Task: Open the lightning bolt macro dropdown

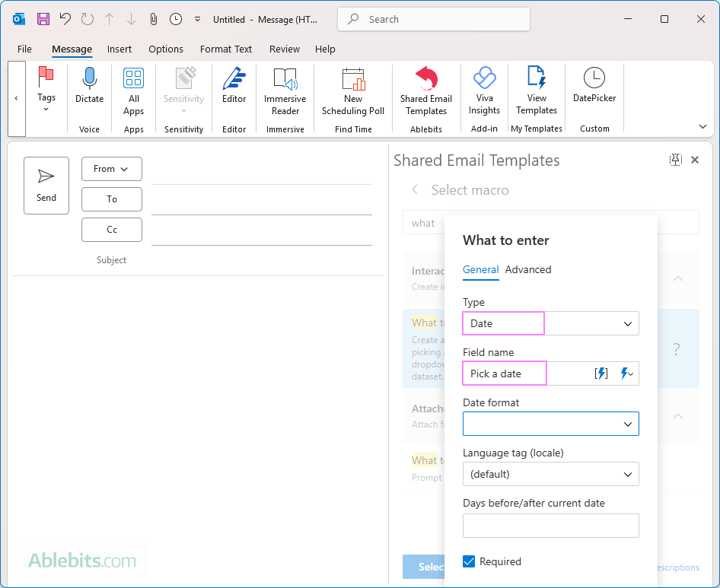Action: coord(627,373)
